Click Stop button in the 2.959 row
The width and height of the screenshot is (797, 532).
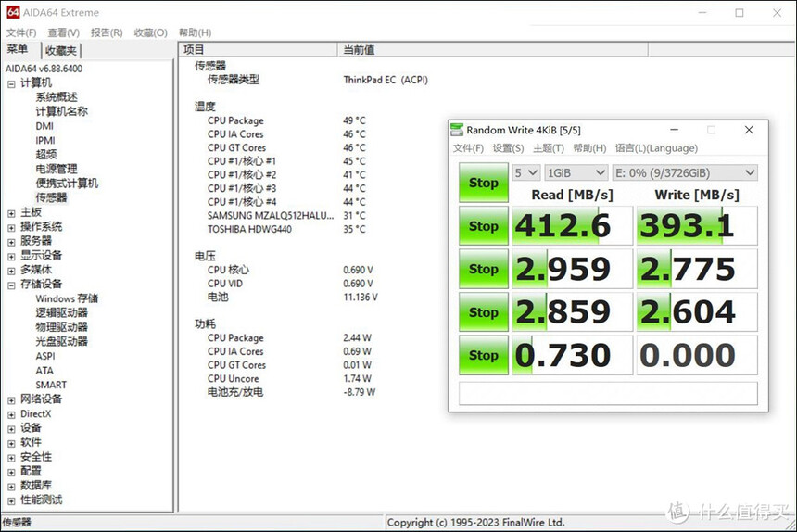tap(484, 269)
